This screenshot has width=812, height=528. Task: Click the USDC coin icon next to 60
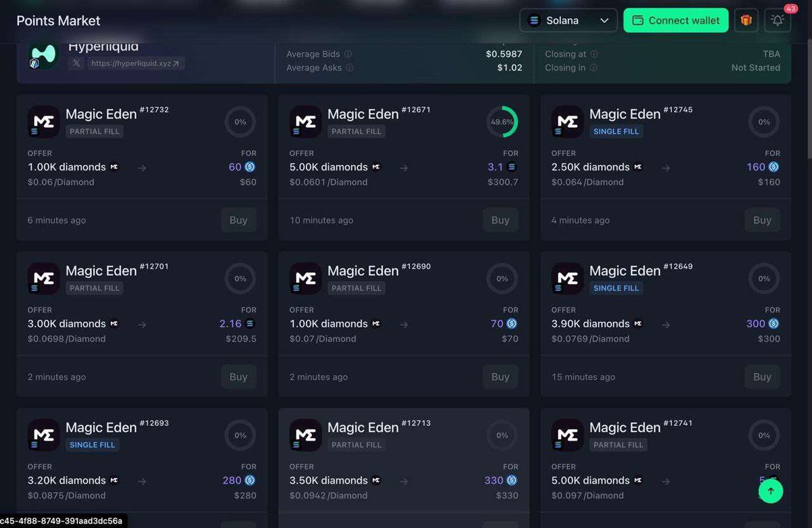click(x=250, y=167)
